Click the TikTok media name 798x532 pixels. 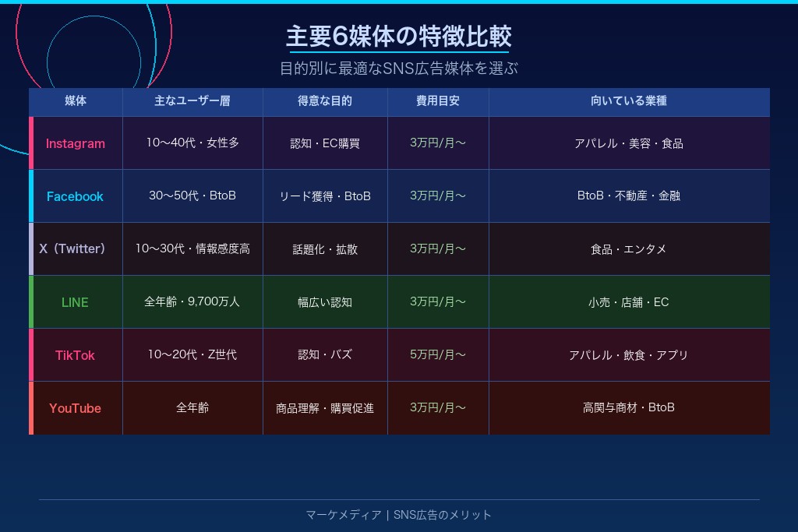pos(75,355)
